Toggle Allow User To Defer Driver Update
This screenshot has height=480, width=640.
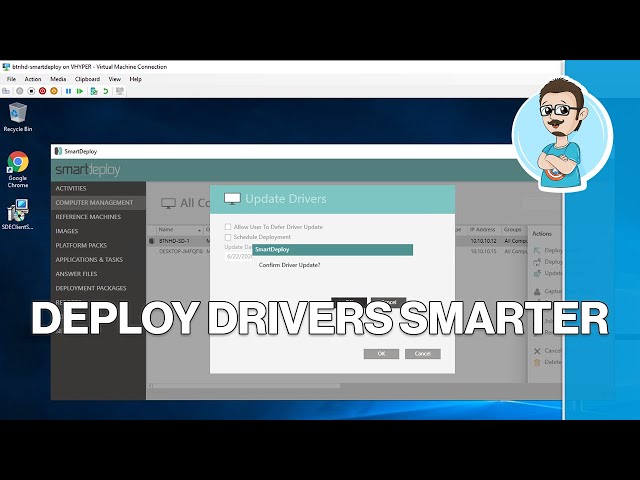(x=228, y=227)
